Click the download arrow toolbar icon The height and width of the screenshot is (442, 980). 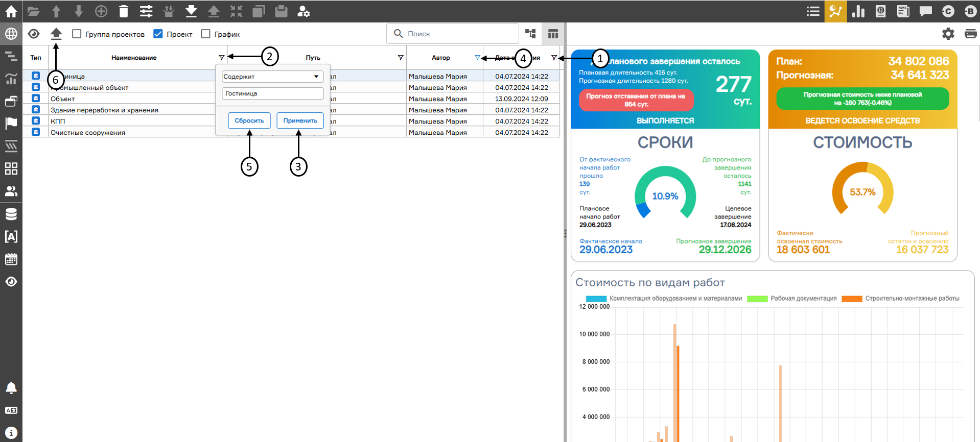click(x=191, y=11)
